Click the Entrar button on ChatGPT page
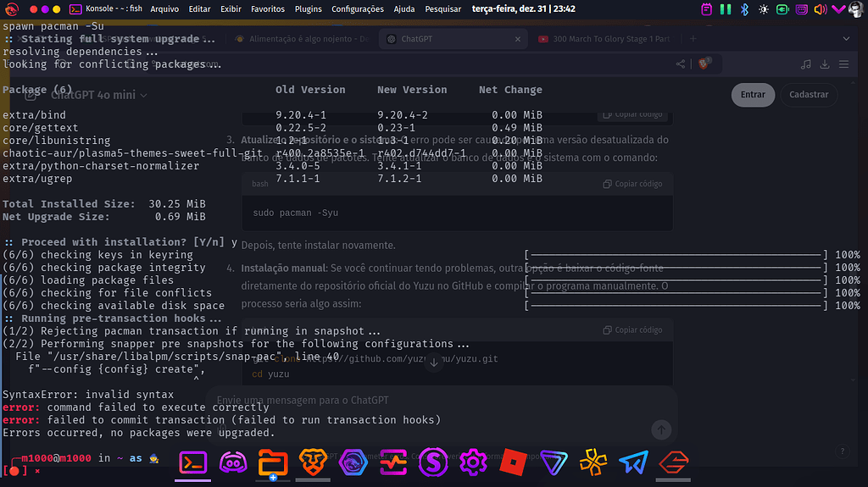The height and width of the screenshot is (487, 868). point(753,95)
